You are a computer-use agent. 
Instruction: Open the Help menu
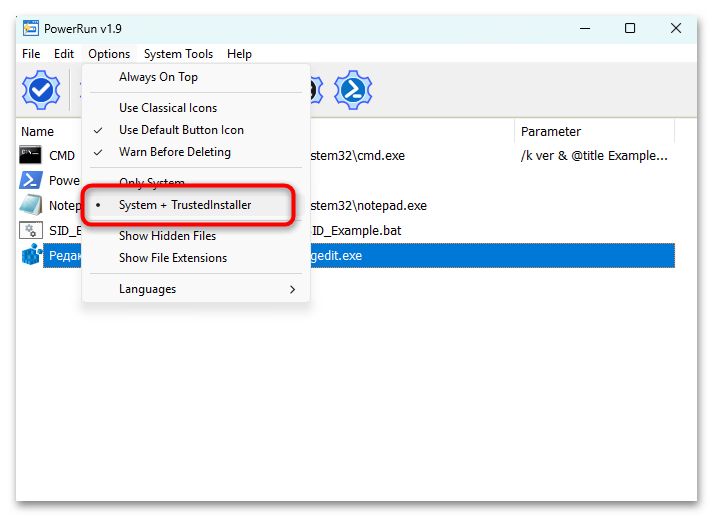coord(239,54)
